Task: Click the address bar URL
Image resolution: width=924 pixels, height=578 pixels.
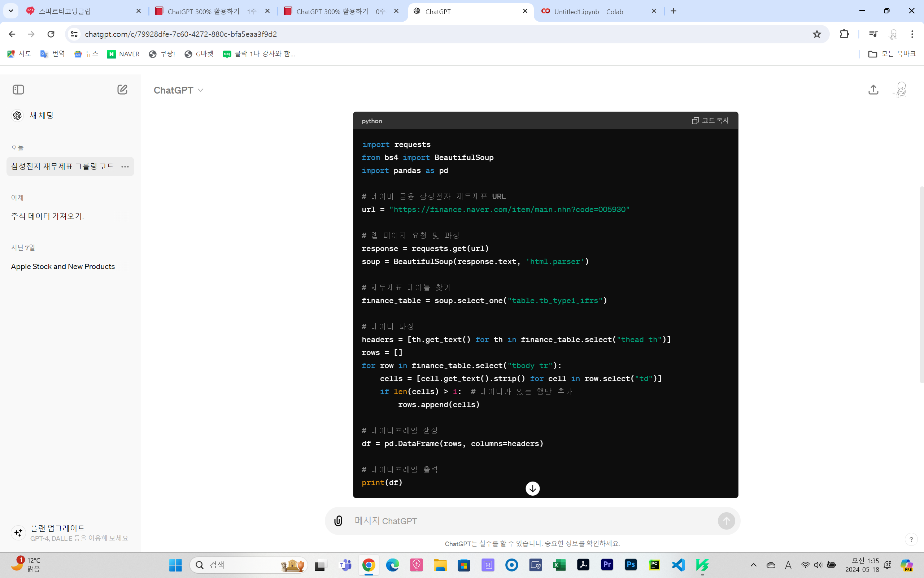Action: pos(180,34)
